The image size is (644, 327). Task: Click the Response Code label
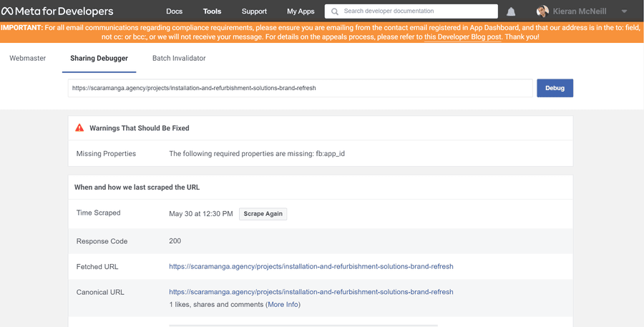(102, 241)
